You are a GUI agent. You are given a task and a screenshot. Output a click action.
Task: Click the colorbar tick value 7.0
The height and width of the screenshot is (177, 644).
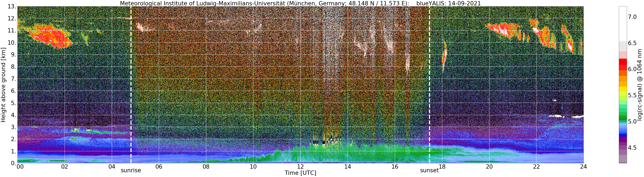coord(632,17)
